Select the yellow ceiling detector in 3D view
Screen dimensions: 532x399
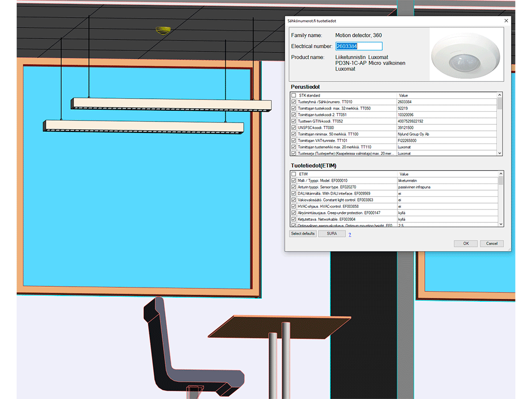pos(163,30)
